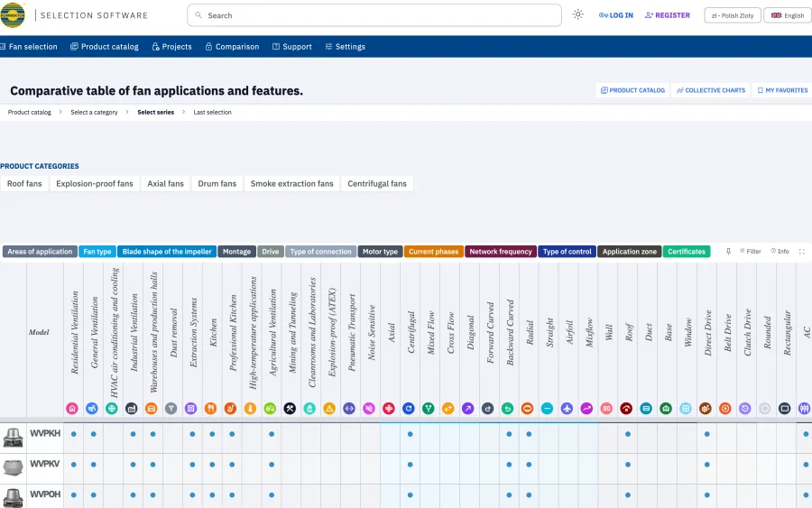Click the Cleanrooms and Laboratories flask icon

pos(309,409)
